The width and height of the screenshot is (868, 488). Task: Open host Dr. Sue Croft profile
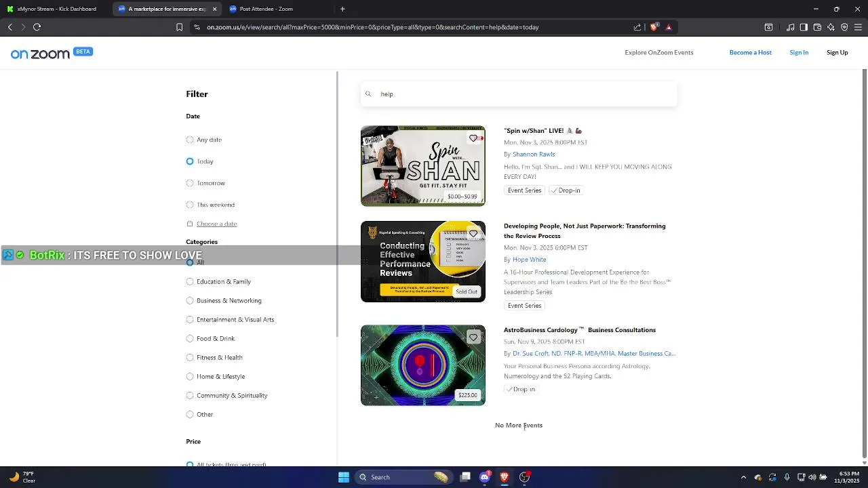tap(594, 354)
